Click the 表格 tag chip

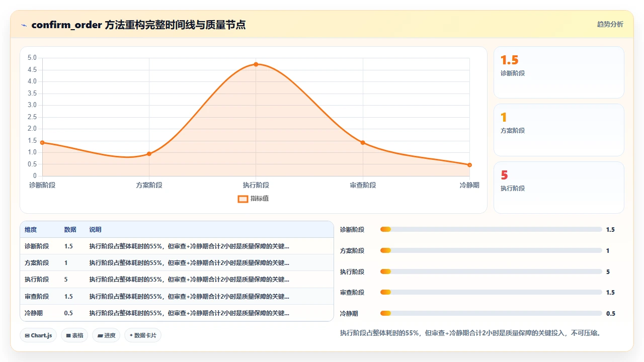pyautogui.click(x=74, y=335)
